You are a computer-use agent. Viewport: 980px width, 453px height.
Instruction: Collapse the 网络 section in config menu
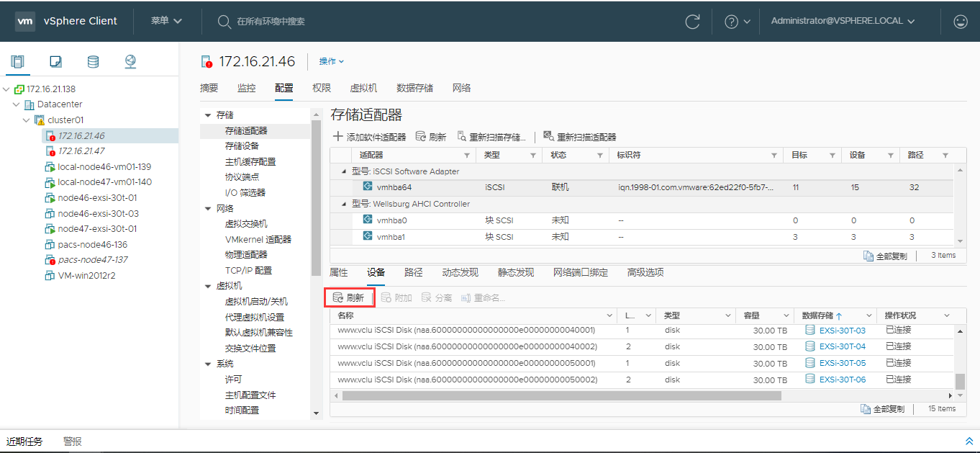tap(208, 208)
